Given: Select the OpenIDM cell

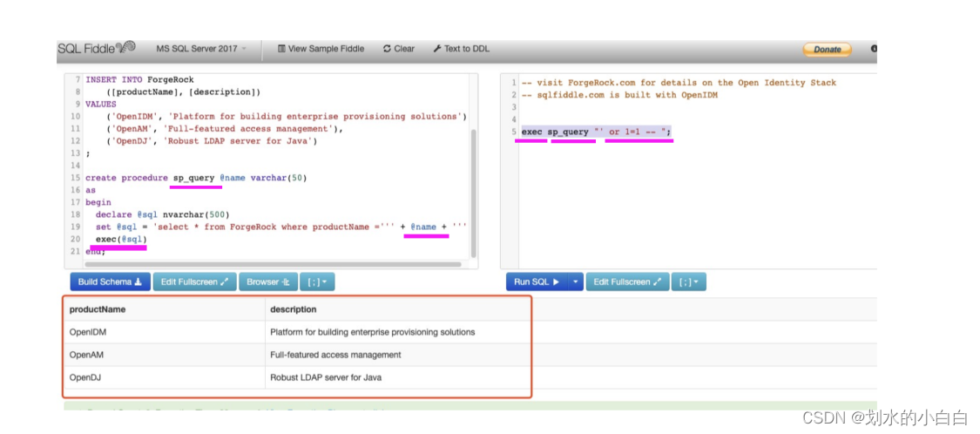Looking at the screenshot, I should 165,332.
